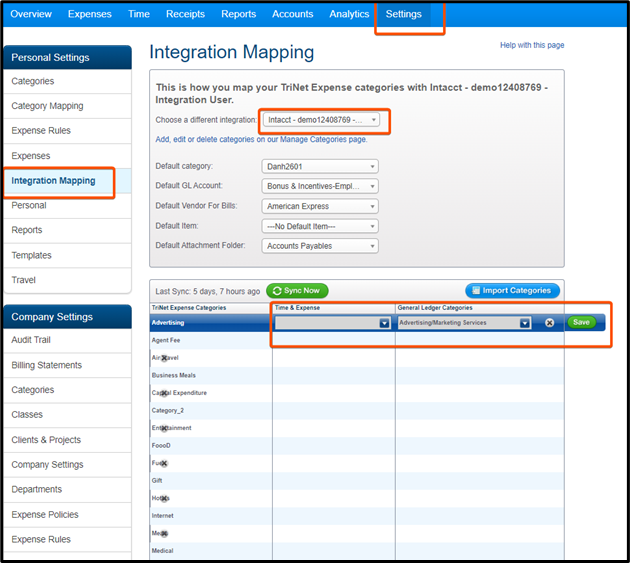Save the Advertising mapping row
Image resolution: width=630 pixels, height=563 pixels.
pyautogui.click(x=580, y=322)
